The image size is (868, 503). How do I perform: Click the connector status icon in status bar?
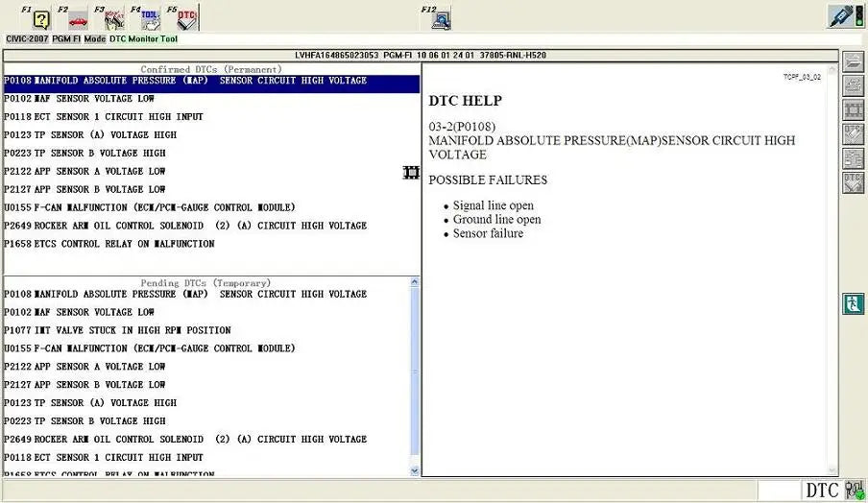[854, 491]
